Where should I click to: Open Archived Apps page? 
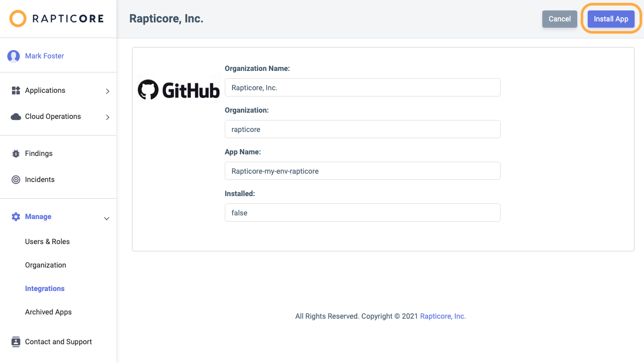(48, 312)
